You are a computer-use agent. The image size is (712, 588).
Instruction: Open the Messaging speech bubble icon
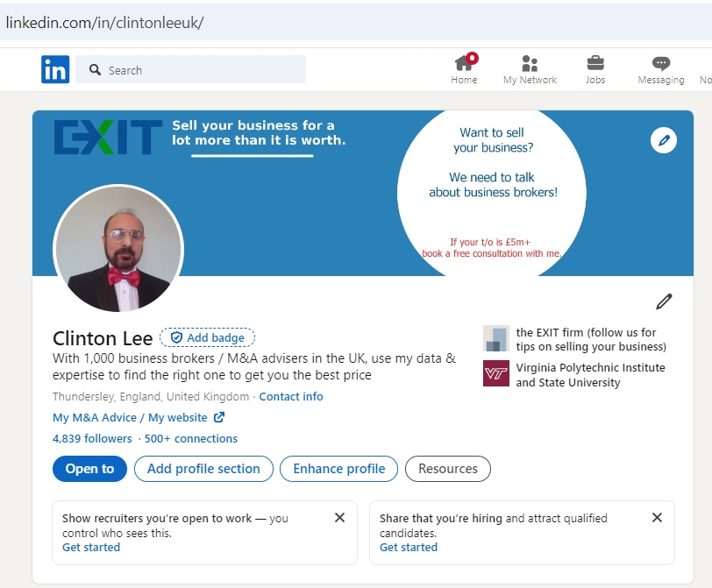click(660, 63)
